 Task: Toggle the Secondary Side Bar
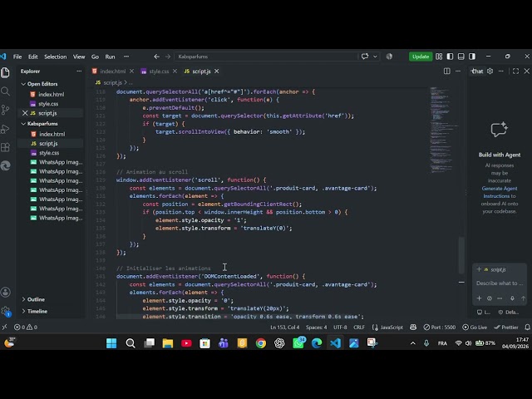coord(472,57)
